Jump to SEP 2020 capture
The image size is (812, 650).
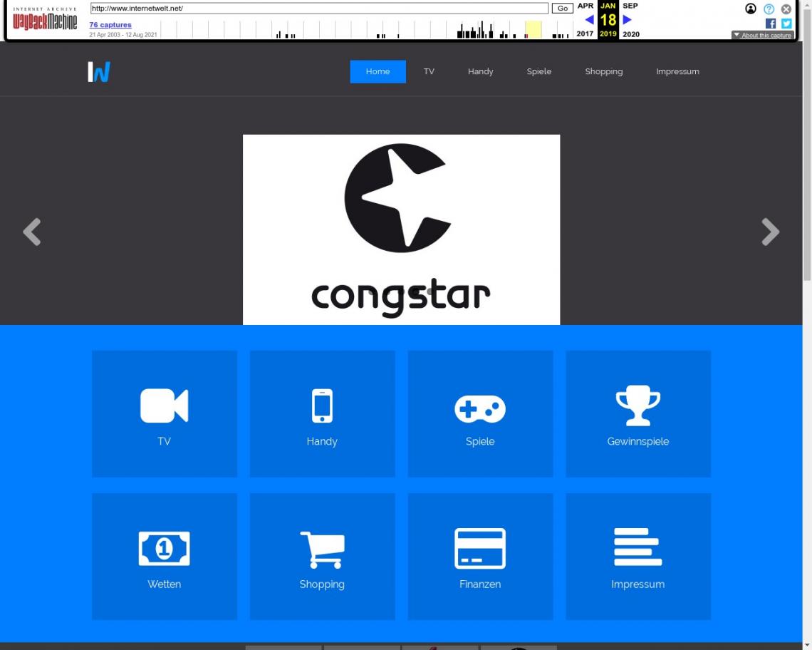tap(631, 20)
